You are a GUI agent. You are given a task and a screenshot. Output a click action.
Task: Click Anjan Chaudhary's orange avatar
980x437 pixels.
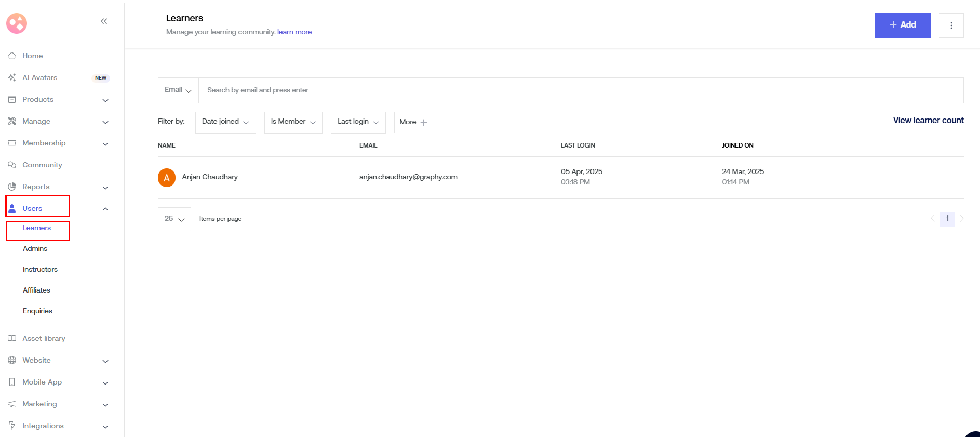167,177
